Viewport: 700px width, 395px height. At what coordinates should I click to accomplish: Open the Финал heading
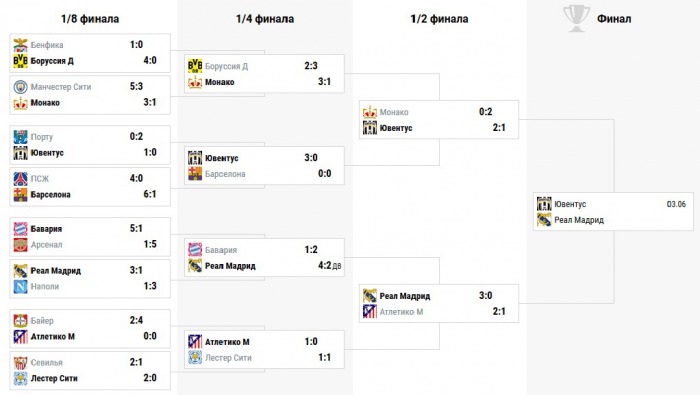614,19
